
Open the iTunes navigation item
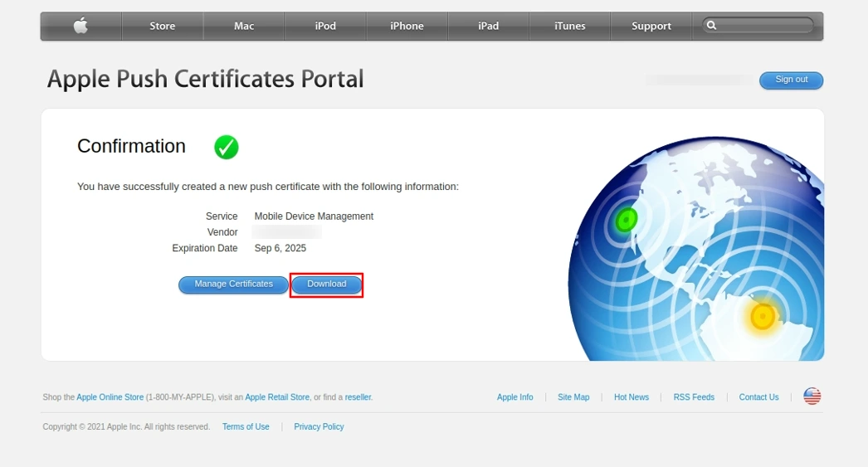point(569,26)
